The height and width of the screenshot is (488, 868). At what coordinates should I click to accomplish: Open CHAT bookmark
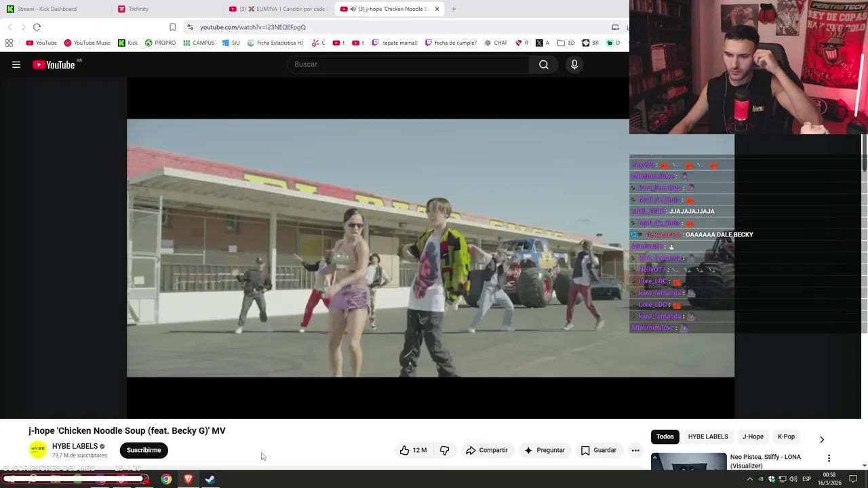(496, 43)
